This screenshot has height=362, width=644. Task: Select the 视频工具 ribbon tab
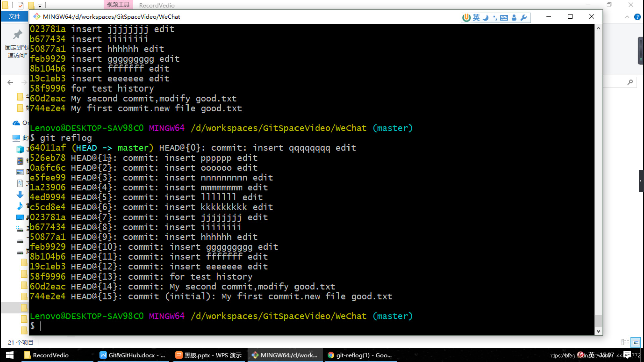point(118,5)
